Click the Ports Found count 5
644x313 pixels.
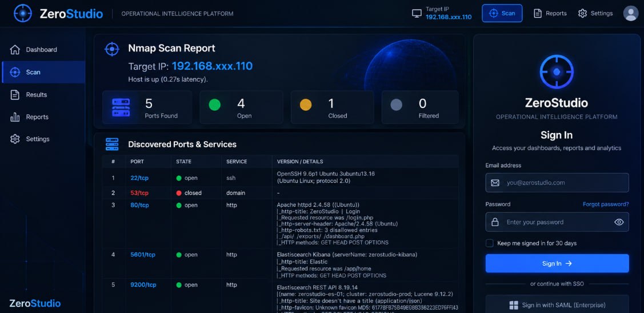(149, 103)
